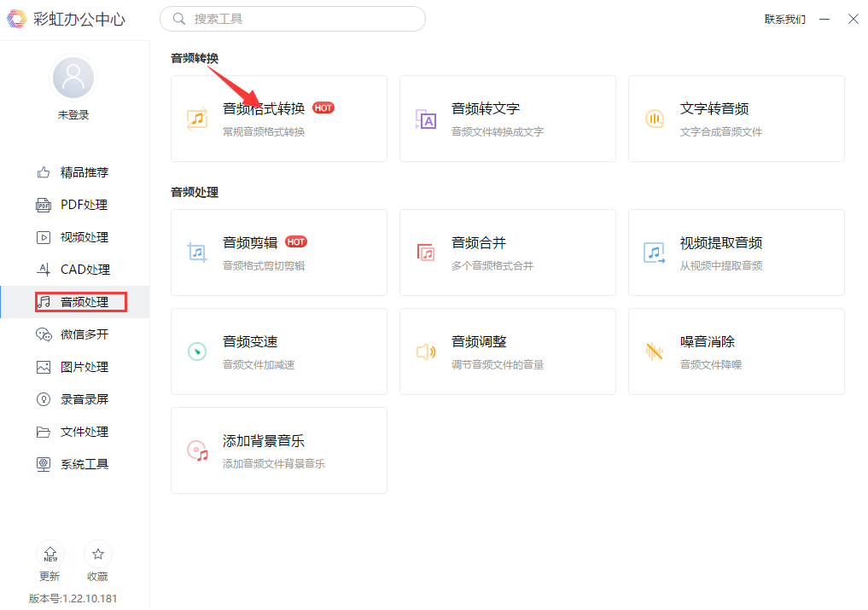Select CAD处理 in the sidebar
Viewport: 868px width, 610px height.
tap(75, 270)
